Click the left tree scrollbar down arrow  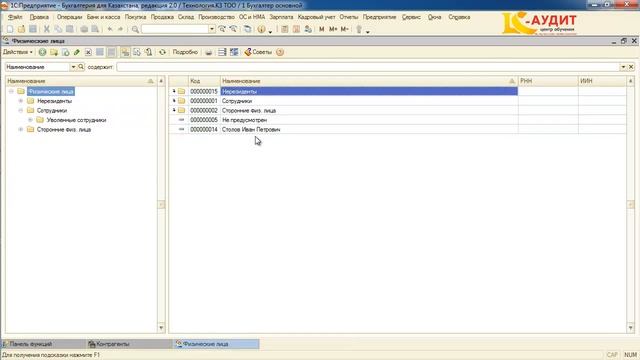click(x=161, y=328)
